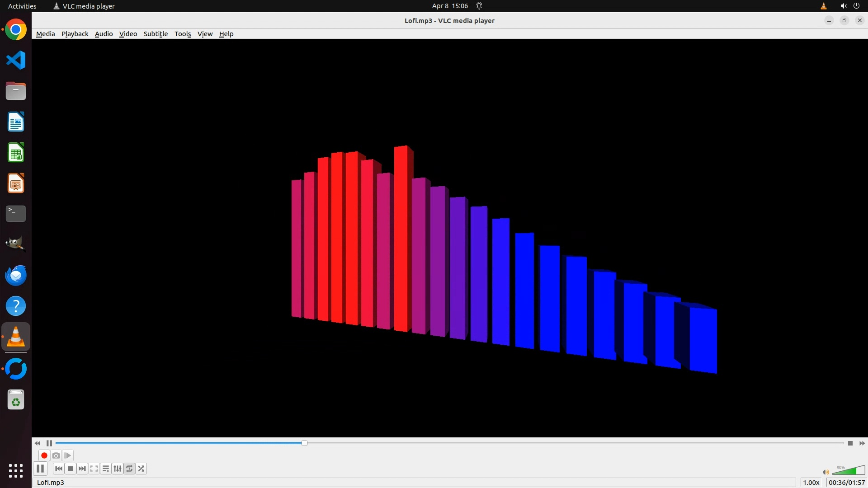Viewport: 868px width, 488px height.
Task: Click the frame-by-frame button
Action: pos(68,455)
